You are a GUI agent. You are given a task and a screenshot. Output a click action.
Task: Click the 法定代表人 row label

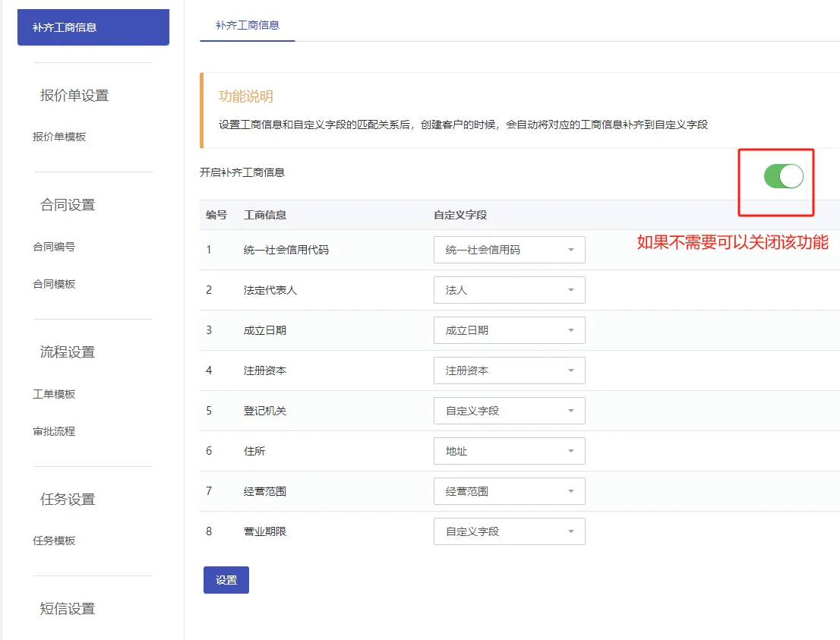tap(270, 290)
